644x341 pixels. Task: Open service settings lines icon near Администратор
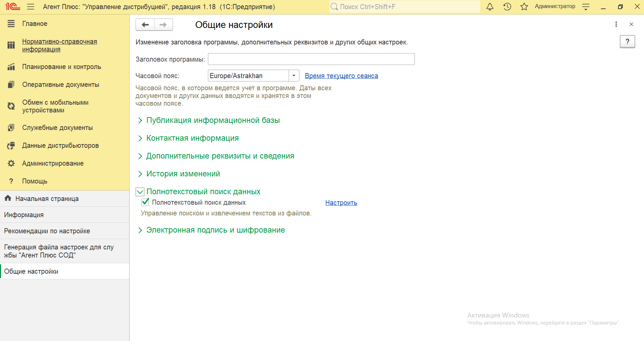point(586,7)
